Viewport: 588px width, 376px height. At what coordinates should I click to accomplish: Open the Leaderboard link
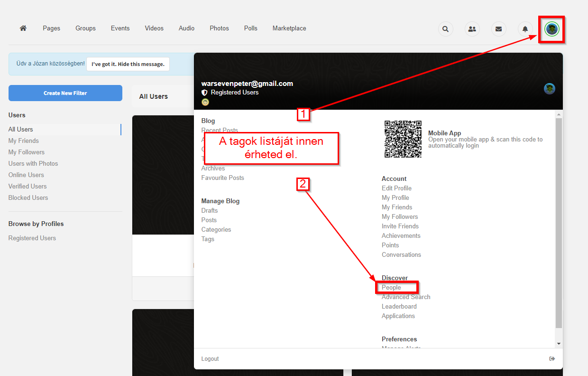(399, 307)
